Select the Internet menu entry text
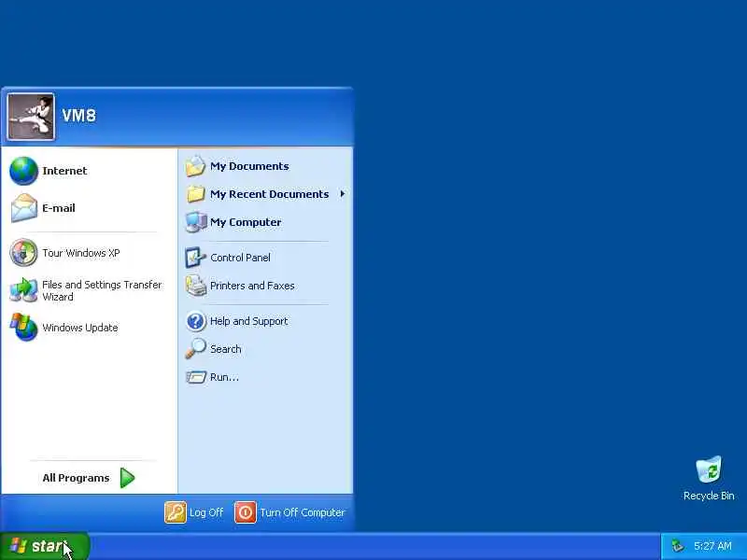This screenshot has width=747, height=560. (x=64, y=171)
